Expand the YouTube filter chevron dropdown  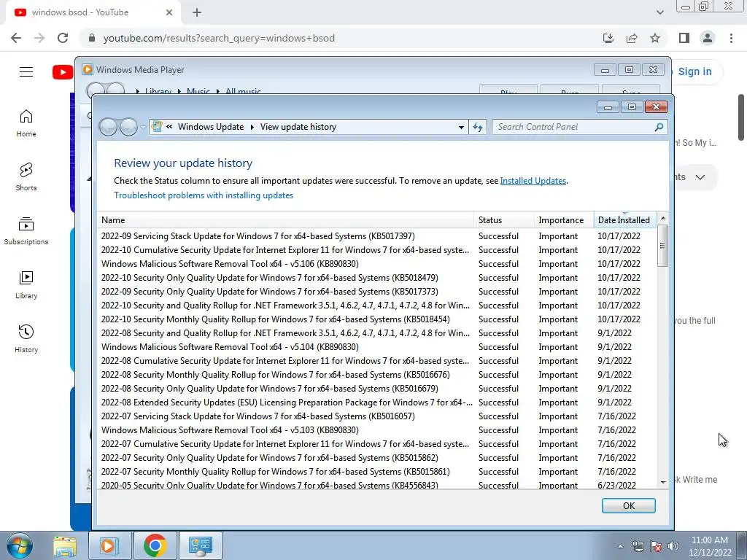coord(700,177)
